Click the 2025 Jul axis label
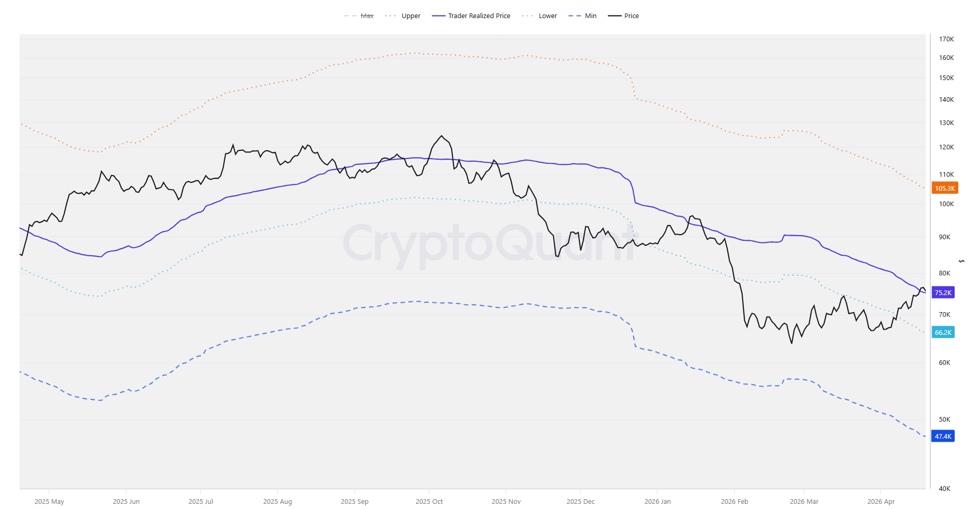Screen dimensions: 980x509 201,501
